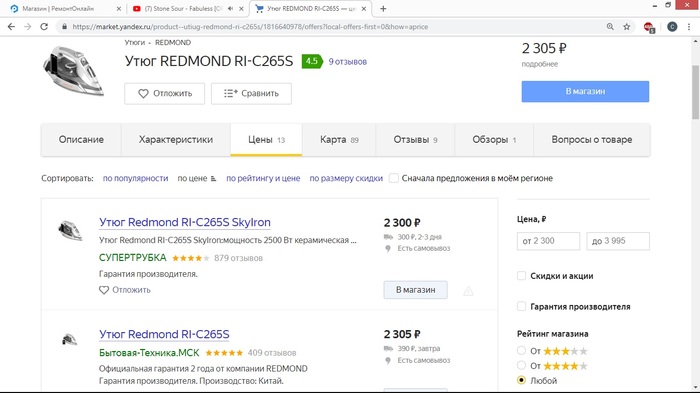Switch to the Описание tab
700x393 pixels.
81,140
